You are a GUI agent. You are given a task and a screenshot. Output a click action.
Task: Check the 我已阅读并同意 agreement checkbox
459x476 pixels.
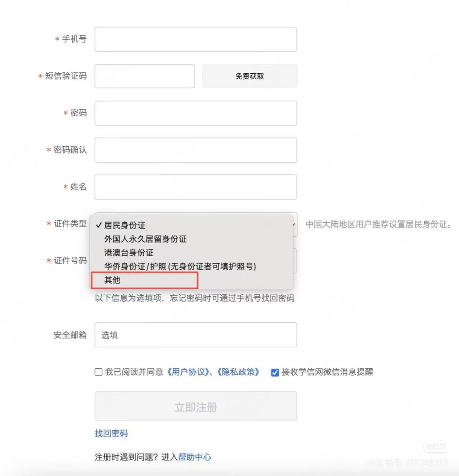tap(99, 372)
